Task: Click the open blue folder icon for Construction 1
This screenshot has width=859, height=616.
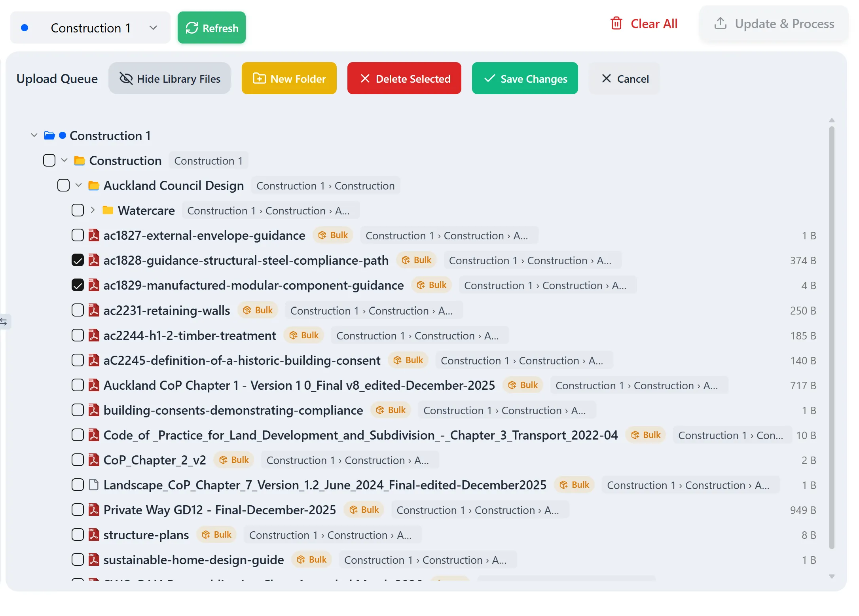Action: click(x=49, y=136)
